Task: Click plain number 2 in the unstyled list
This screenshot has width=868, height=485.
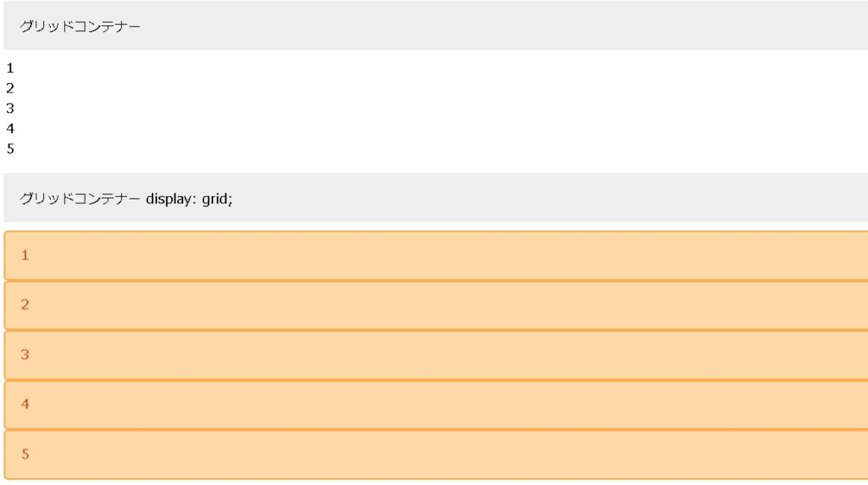Action: click(10, 88)
